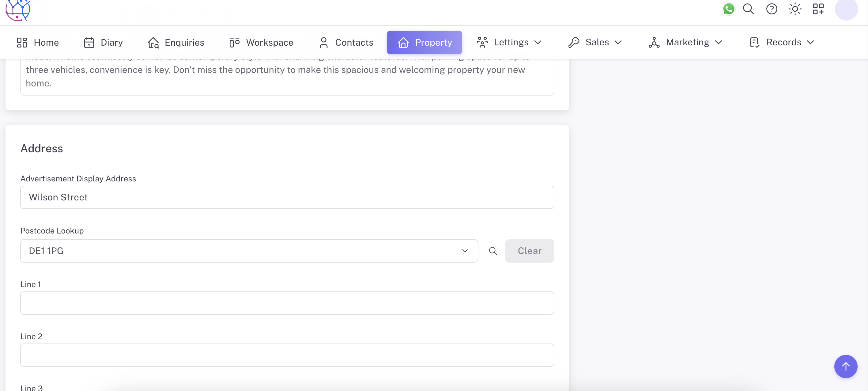Open the WhatsApp messaging icon
868x391 pixels.
pos(729,9)
